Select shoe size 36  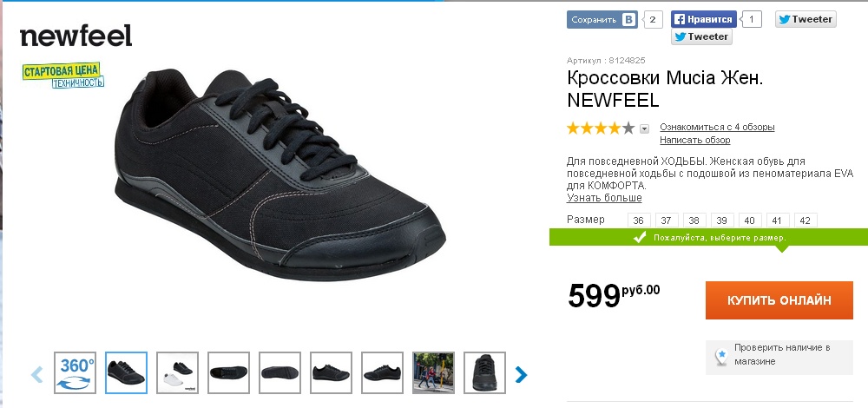[x=639, y=220]
